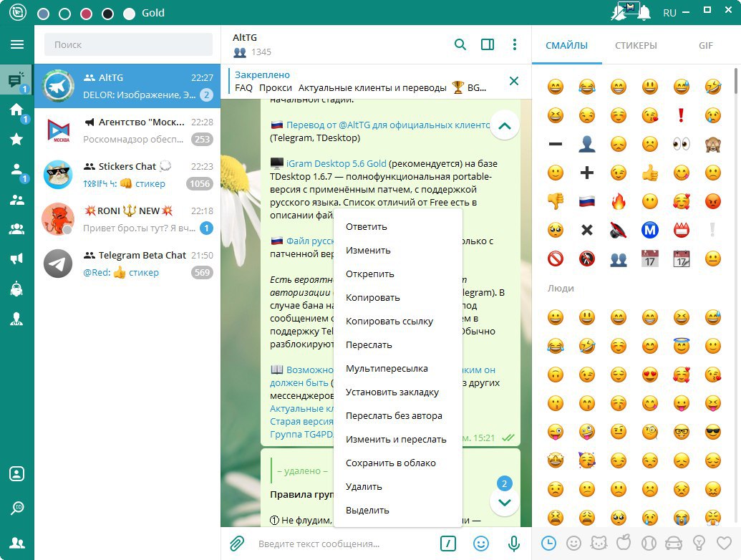Choose Установить закладку menu item
The height and width of the screenshot is (560, 741).
point(398,392)
